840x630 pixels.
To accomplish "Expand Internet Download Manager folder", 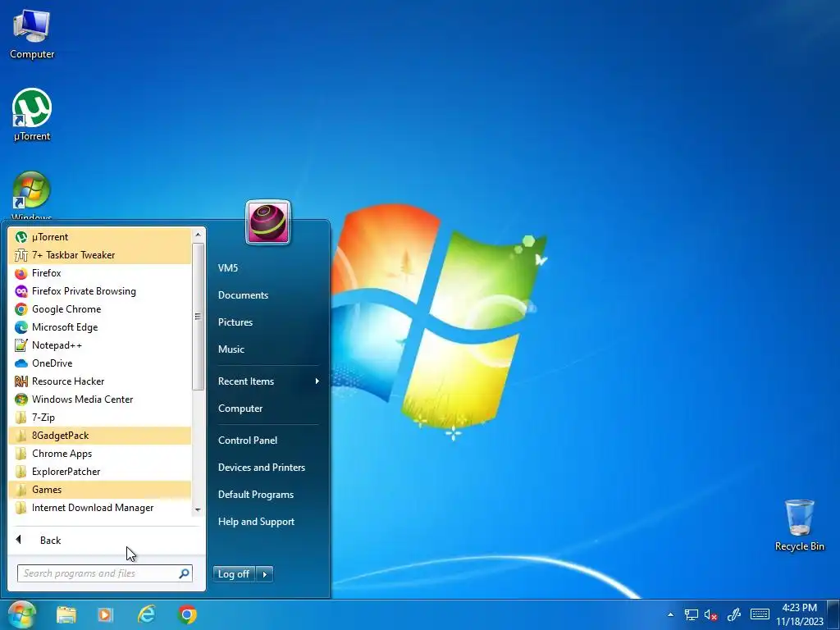I will (99, 507).
